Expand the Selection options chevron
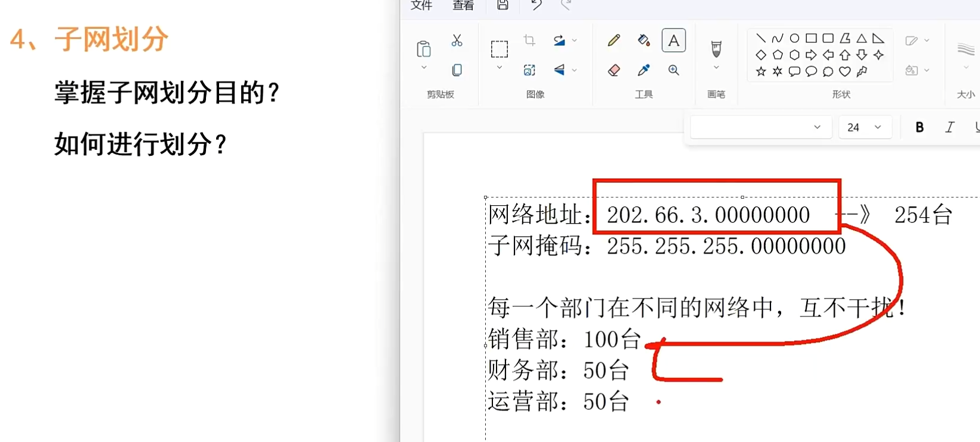This screenshot has height=442, width=980. pos(500,68)
